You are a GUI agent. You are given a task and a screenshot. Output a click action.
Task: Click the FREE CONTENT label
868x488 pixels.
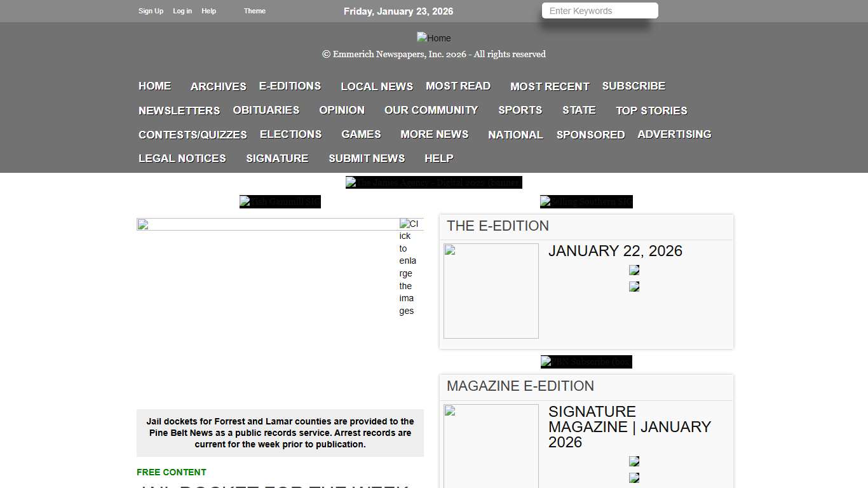[x=171, y=472]
